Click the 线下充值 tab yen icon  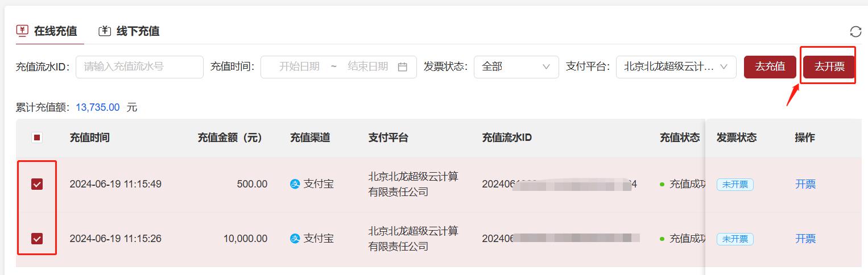coord(105,31)
